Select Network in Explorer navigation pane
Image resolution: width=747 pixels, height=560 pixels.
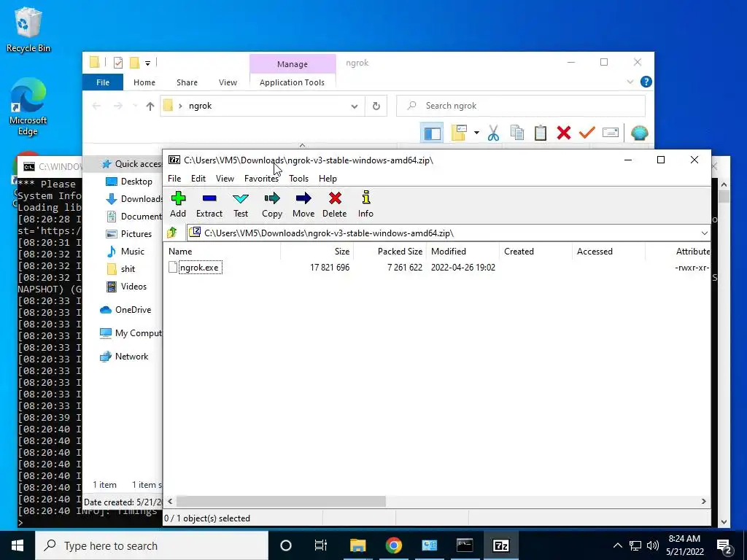coord(124,357)
